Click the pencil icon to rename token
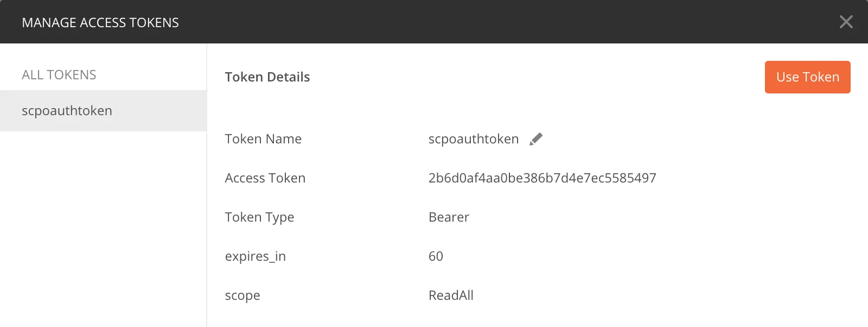 (x=535, y=139)
